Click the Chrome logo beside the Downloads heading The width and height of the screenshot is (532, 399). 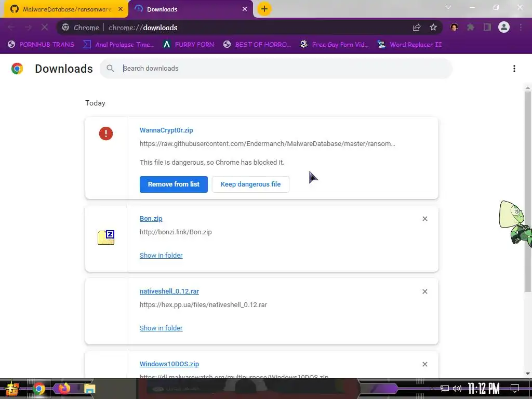[17, 69]
